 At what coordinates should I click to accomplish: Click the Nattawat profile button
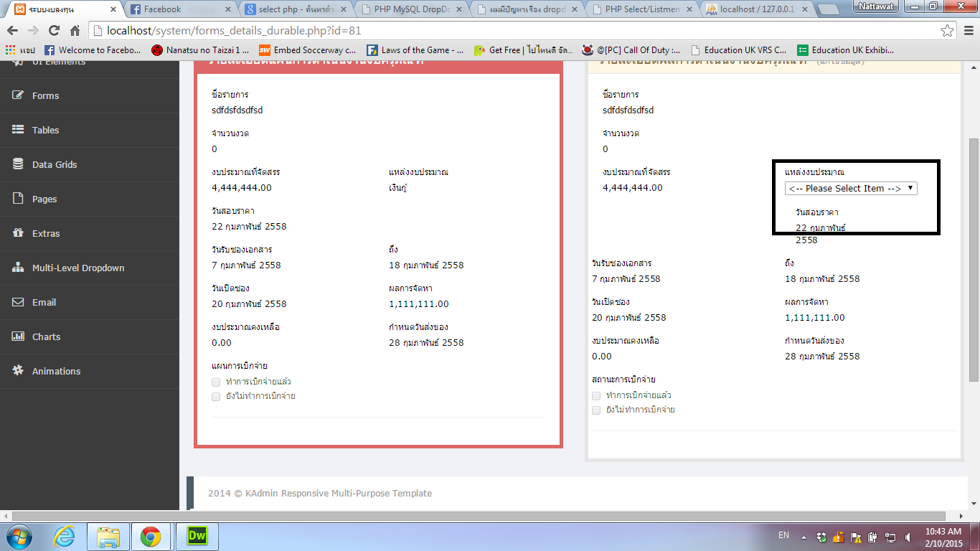875,6
